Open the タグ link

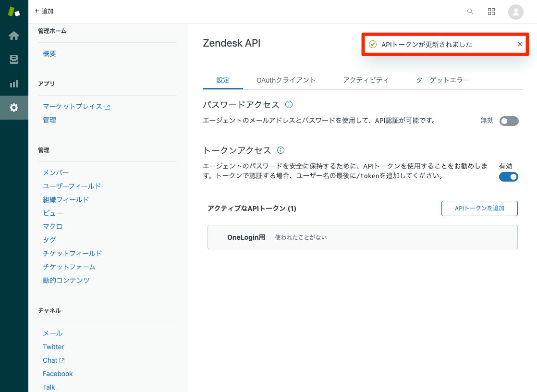(49, 240)
